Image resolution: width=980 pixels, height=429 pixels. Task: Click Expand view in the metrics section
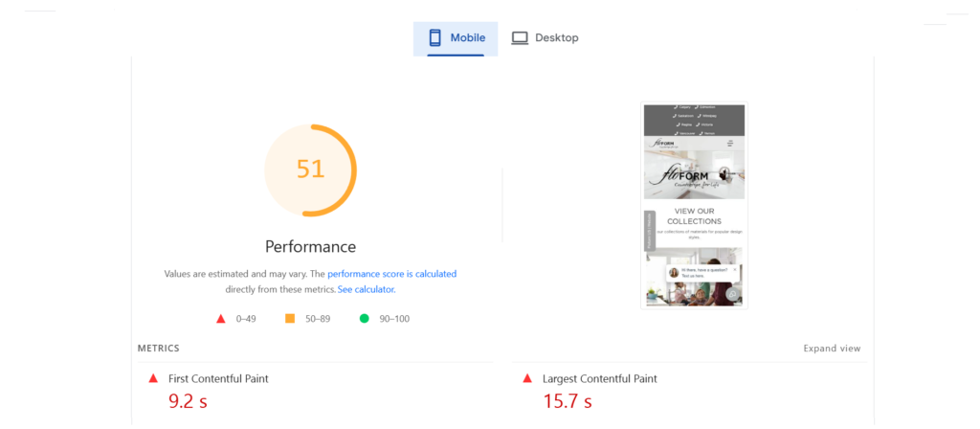832,349
